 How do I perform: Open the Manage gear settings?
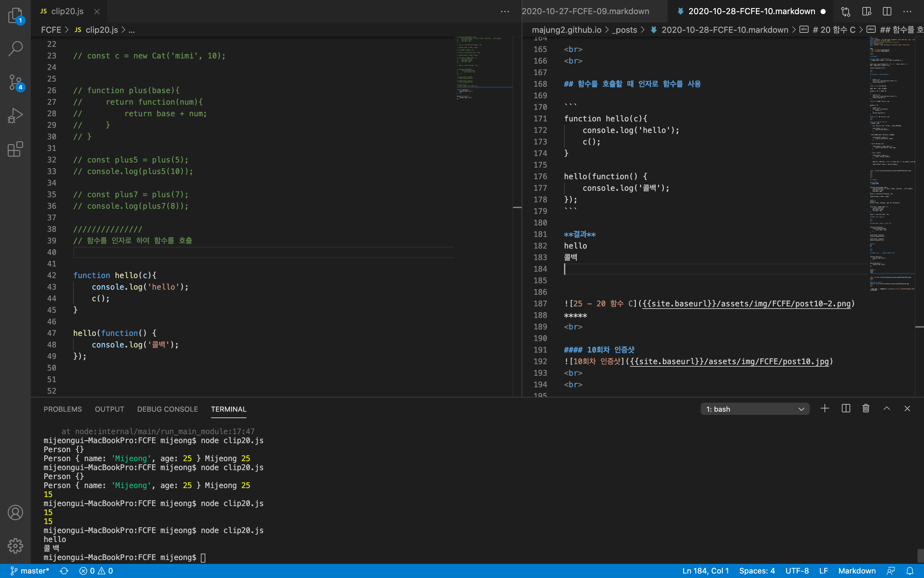[x=15, y=546]
